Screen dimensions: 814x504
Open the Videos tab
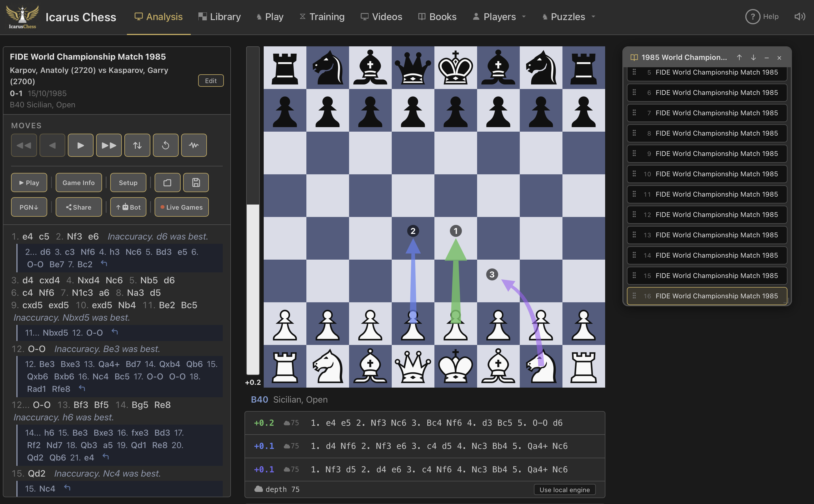pos(382,17)
